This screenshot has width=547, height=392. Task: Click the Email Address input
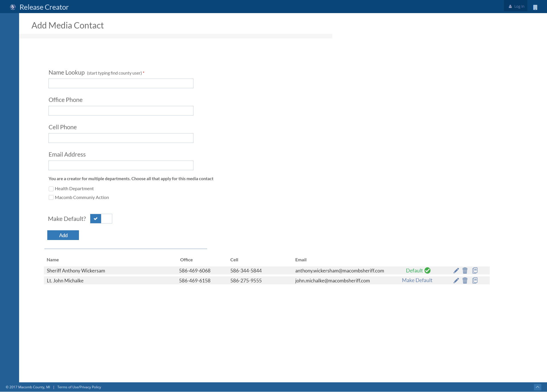pyautogui.click(x=121, y=165)
